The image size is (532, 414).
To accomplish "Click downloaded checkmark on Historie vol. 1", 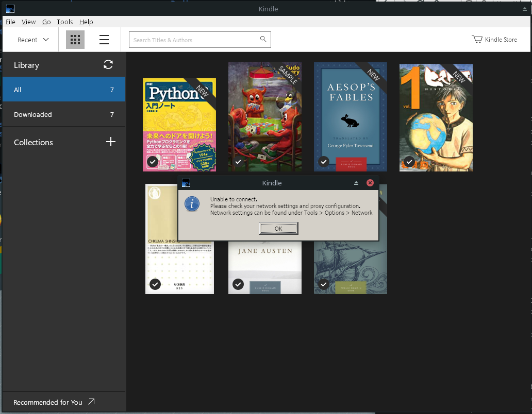I will 409,162.
